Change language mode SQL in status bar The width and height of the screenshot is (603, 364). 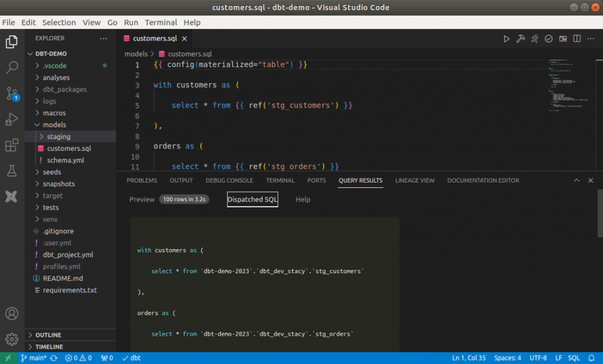pyautogui.click(x=574, y=358)
